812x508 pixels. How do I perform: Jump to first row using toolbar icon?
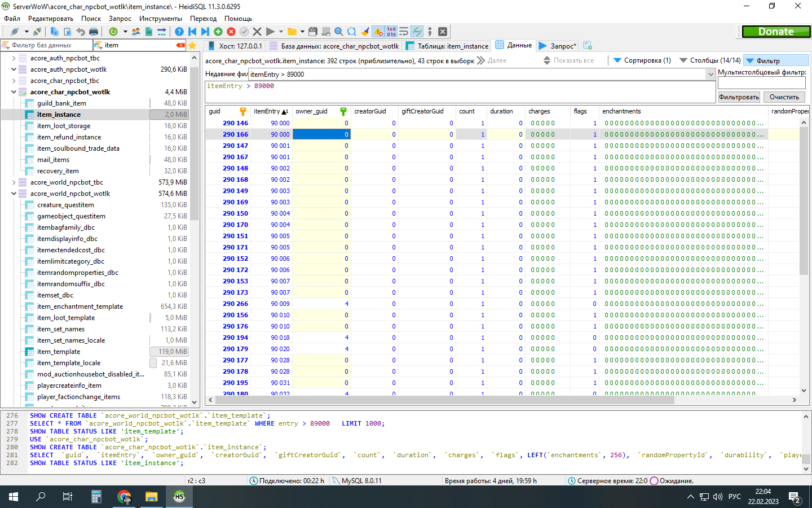[x=192, y=32]
